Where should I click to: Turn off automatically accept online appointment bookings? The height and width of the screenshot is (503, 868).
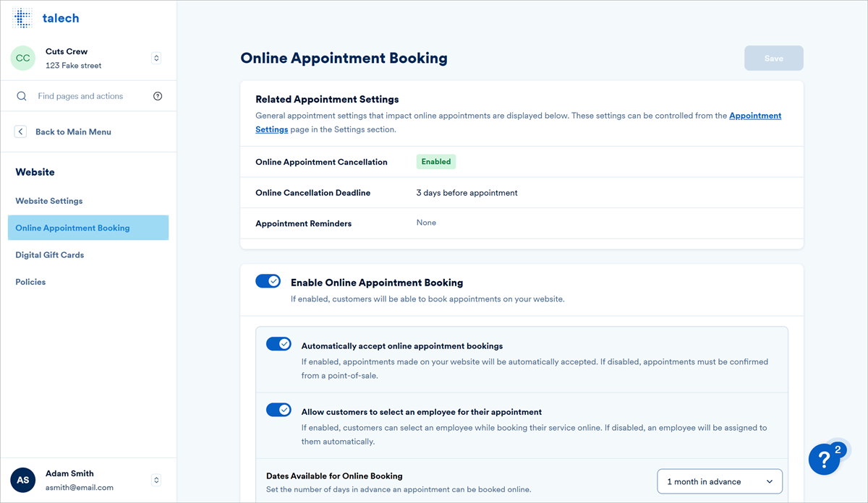pos(278,343)
